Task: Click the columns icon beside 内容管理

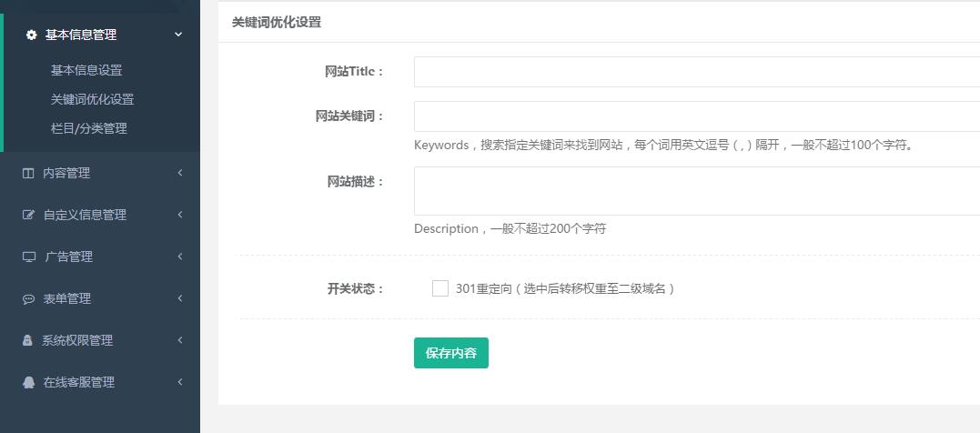Action: coord(28,173)
